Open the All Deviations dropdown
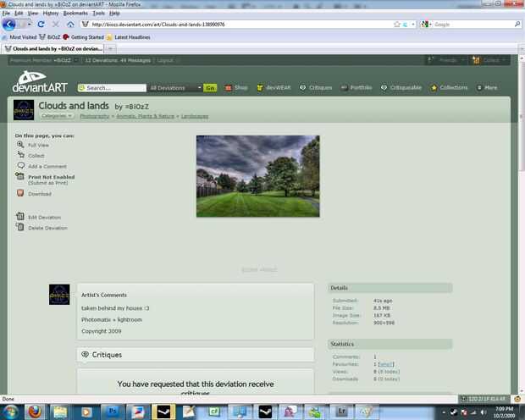525x420 pixels. pos(175,88)
